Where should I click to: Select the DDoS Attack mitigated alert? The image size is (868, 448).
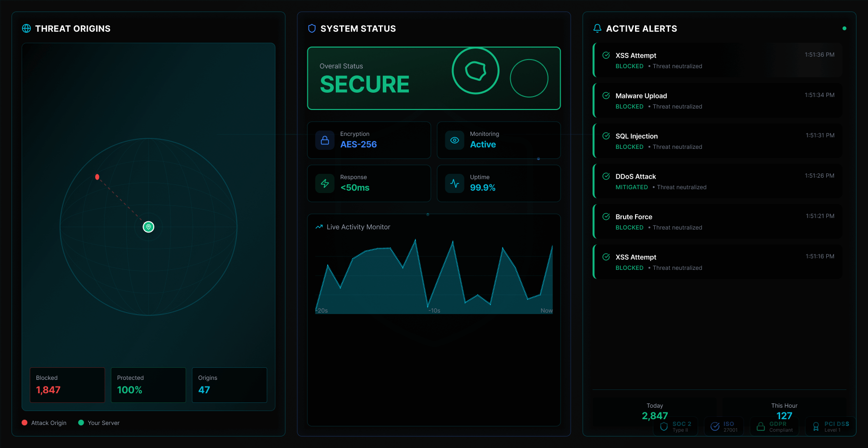pyautogui.click(x=718, y=182)
